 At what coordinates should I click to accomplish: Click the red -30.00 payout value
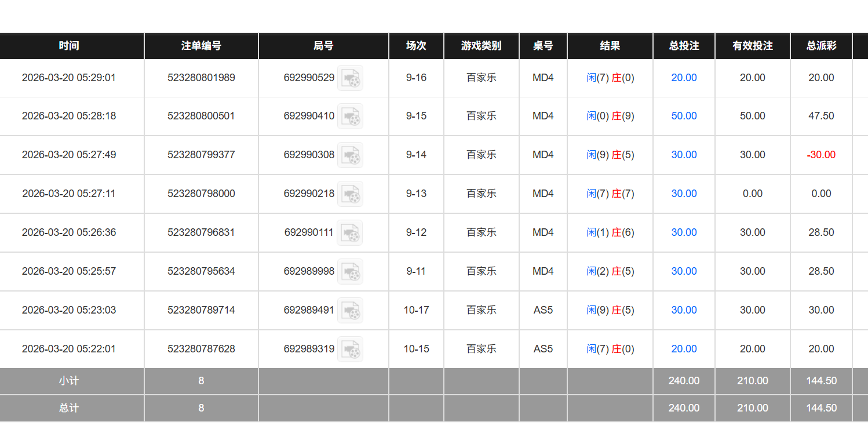tap(821, 155)
